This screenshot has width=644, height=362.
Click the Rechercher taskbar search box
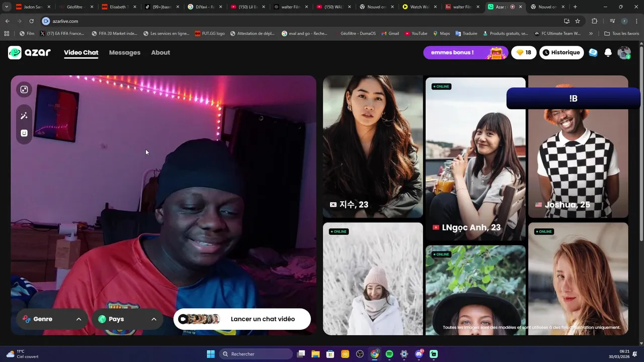[256, 354]
